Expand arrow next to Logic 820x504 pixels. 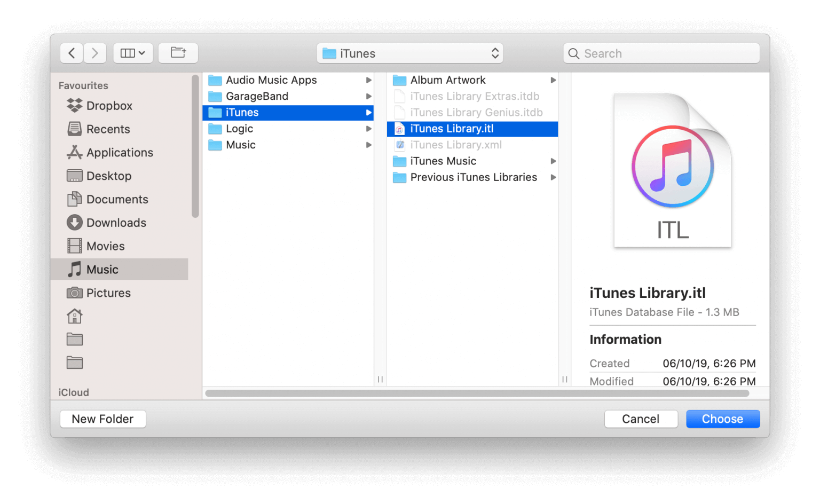pyautogui.click(x=368, y=129)
